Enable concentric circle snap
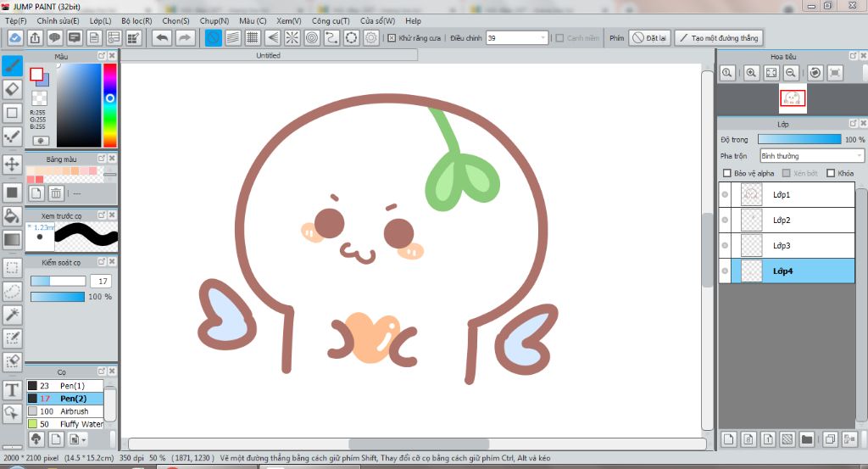This screenshot has width=868, height=469. click(312, 37)
